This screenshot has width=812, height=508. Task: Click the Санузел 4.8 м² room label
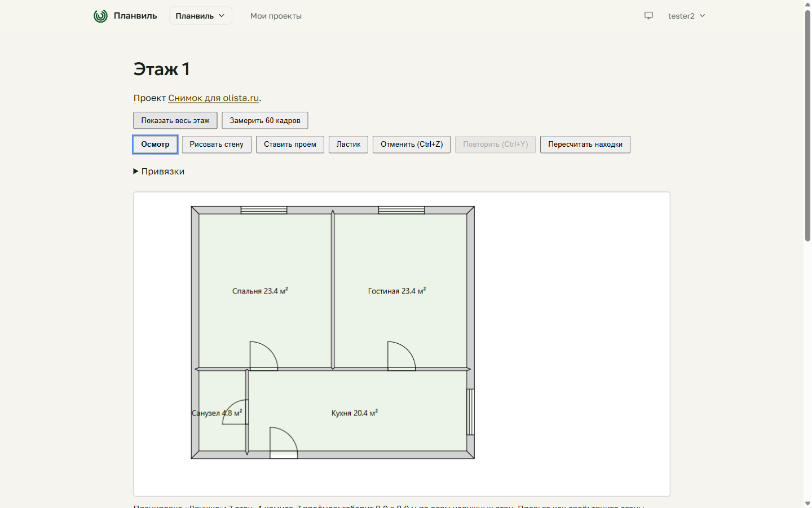point(217,413)
